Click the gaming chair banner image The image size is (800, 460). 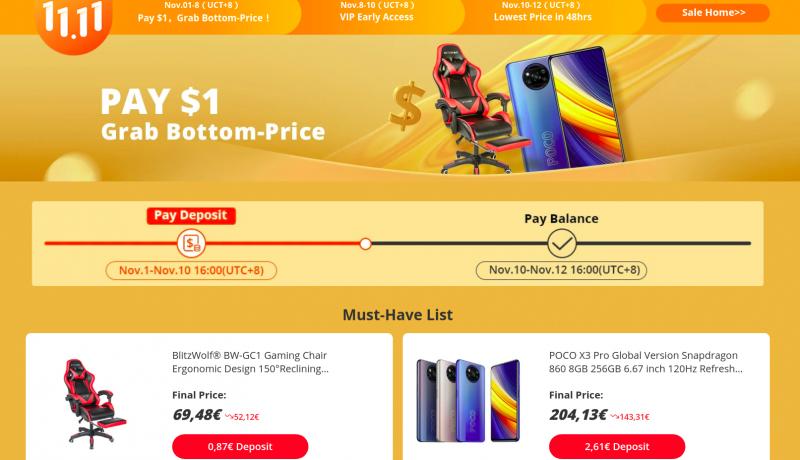[x=474, y=109]
